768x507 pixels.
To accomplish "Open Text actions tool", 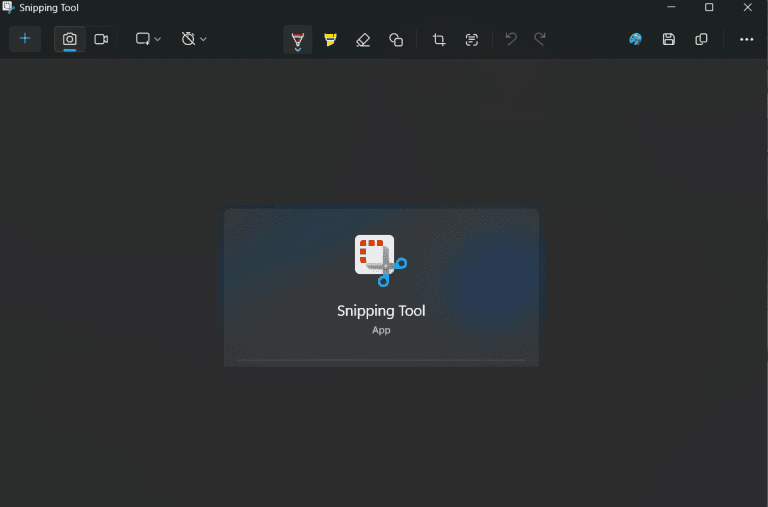I will point(472,40).
